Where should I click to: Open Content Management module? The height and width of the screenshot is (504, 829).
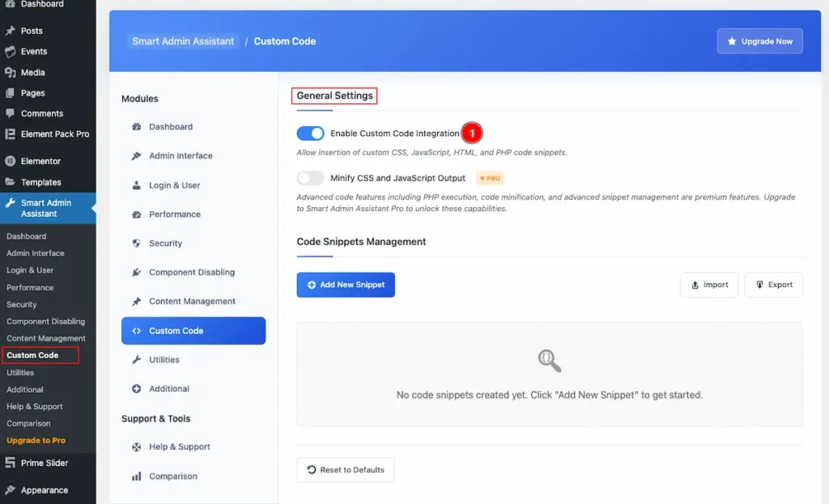click(x=193, y=302)
